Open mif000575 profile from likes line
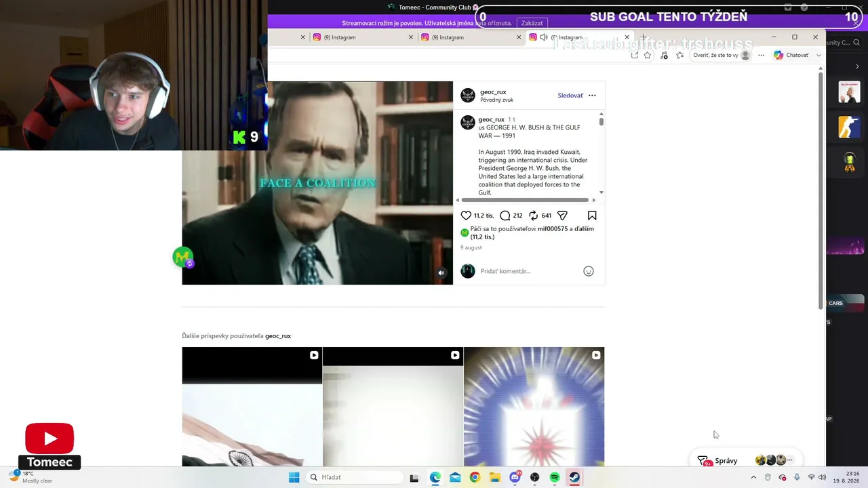 coord(553,229)
